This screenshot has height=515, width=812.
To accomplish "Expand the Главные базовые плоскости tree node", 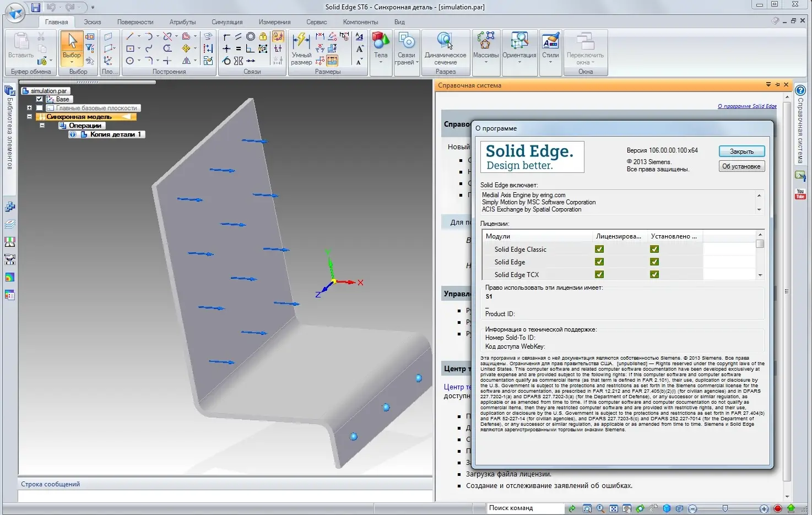I will [x=29, y=108].
